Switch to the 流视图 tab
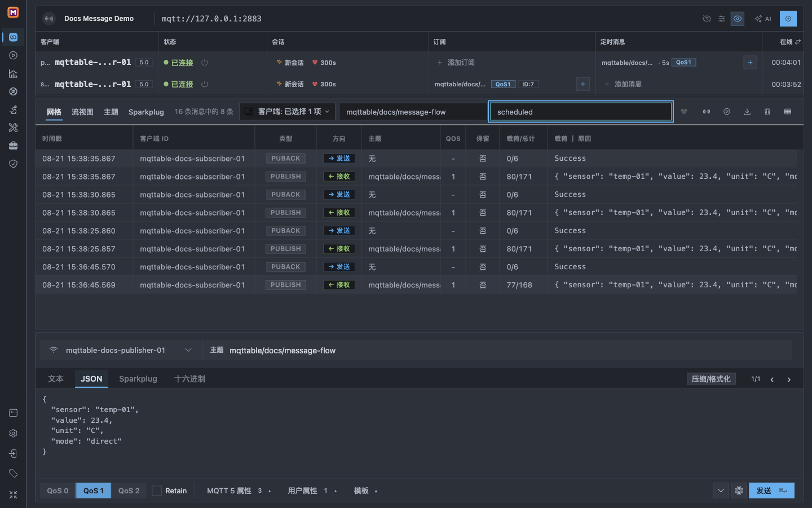The height and width of the screenshot is (508, 812). pyautogui.click(x=82, y=112)
